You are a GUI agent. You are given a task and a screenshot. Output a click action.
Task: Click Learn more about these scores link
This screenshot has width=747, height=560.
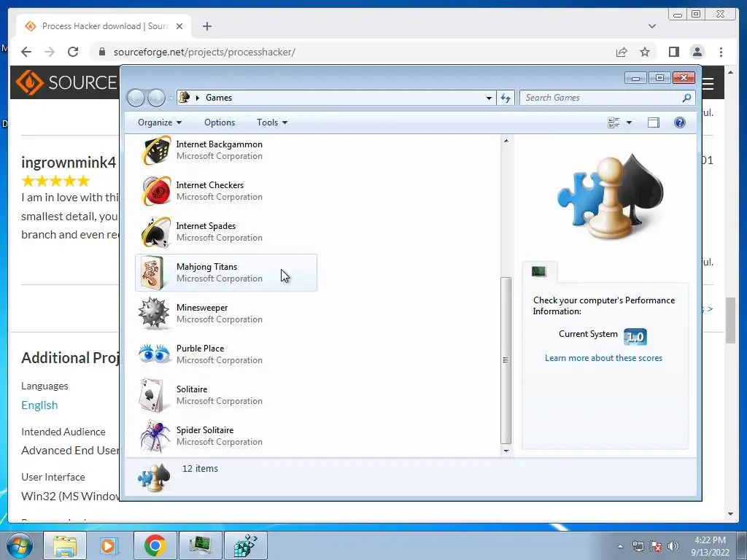[603, 358]
